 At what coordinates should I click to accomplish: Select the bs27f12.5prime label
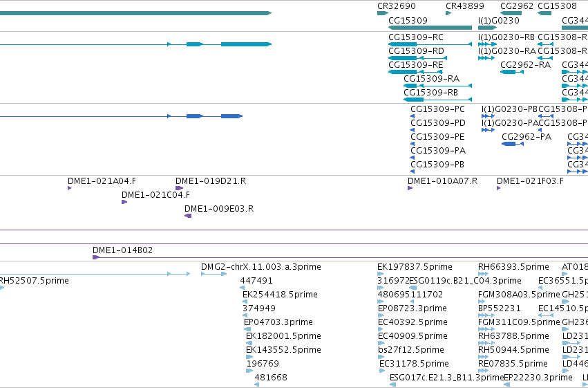411,350
